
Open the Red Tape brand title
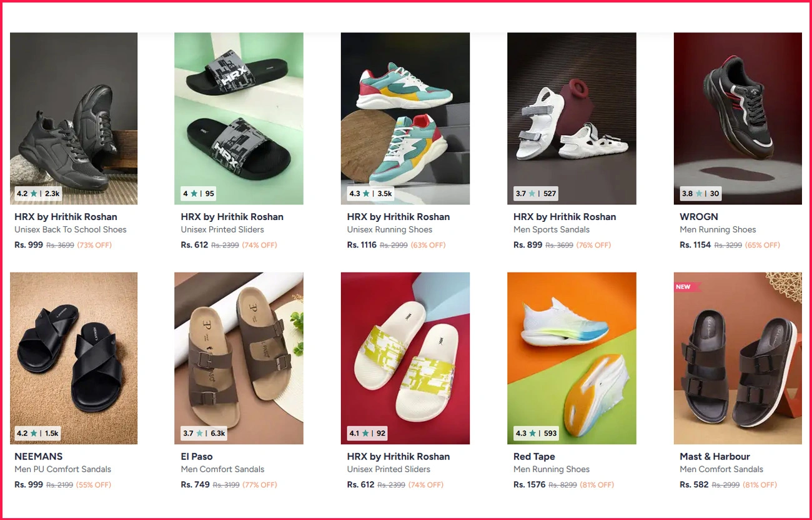pyautogui.click(x=534, y=456)
